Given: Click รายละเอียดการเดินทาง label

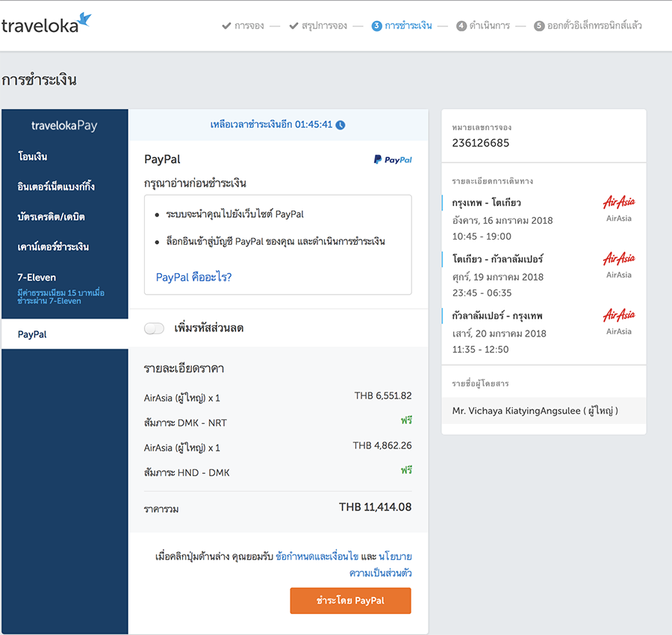Looking at the screenshot, I should coord(493,181).
